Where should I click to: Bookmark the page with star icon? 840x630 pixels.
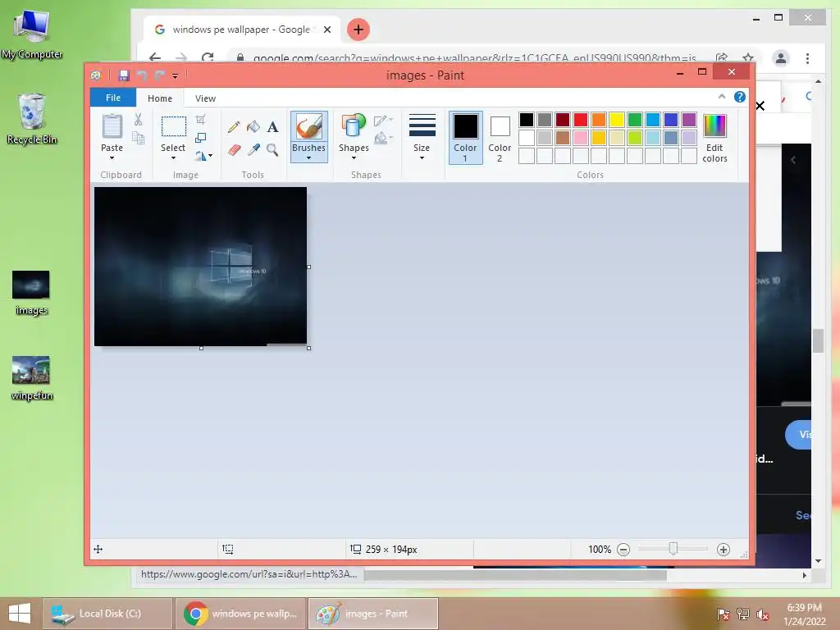pos(748,57)
